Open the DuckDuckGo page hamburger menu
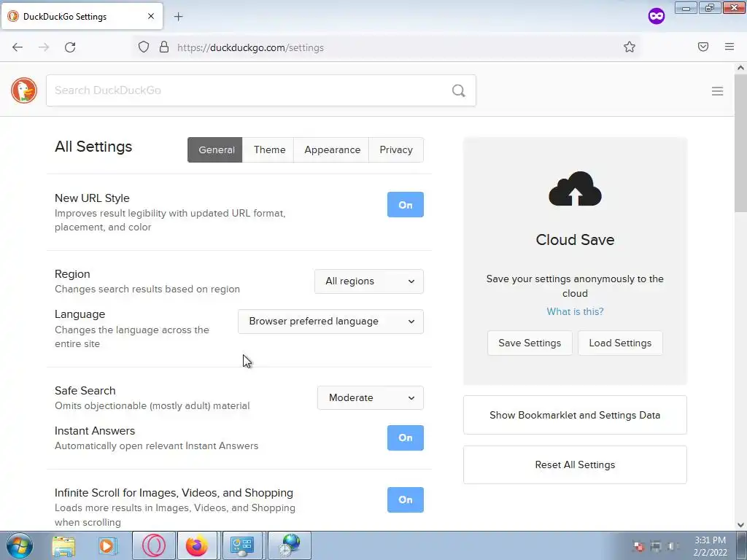The width and height of the screenshot is (747, 560). (x=718, y=91)
